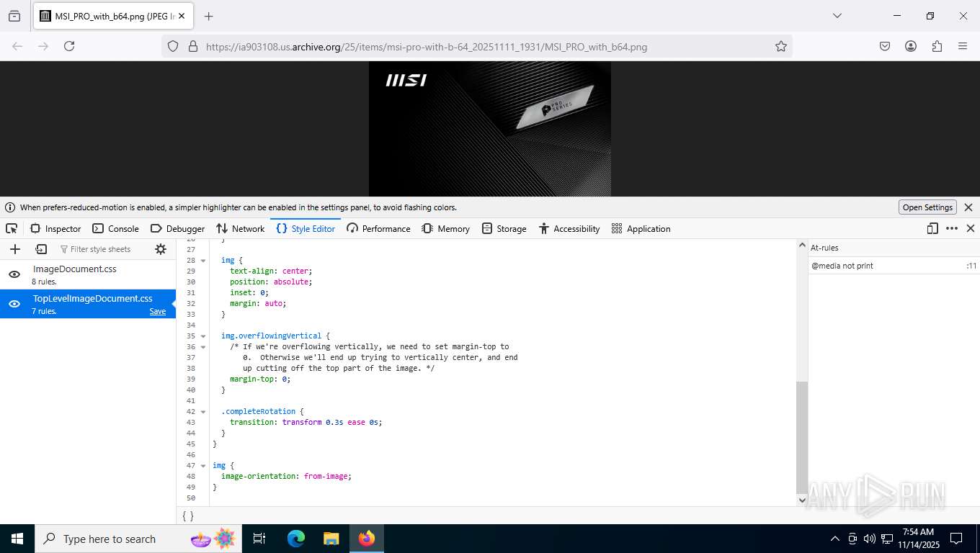Open Firefox account icon
This screenshot has height=553, width=980.
click(911, 46)
